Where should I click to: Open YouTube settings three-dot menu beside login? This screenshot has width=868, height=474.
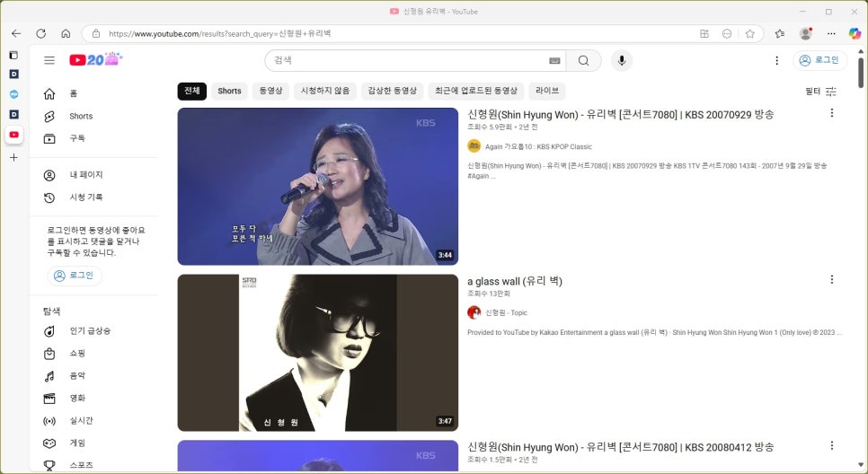[x=776, y=60]
